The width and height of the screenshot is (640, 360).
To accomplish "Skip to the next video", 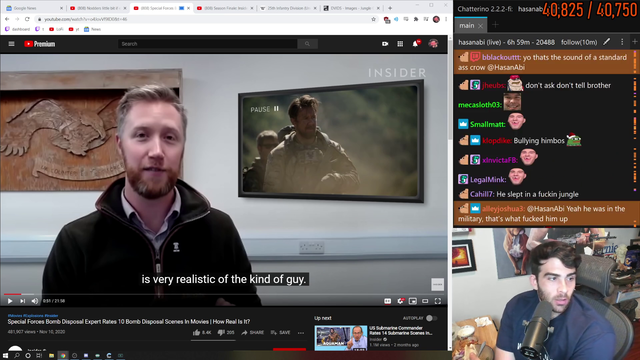I will (22, 301).
